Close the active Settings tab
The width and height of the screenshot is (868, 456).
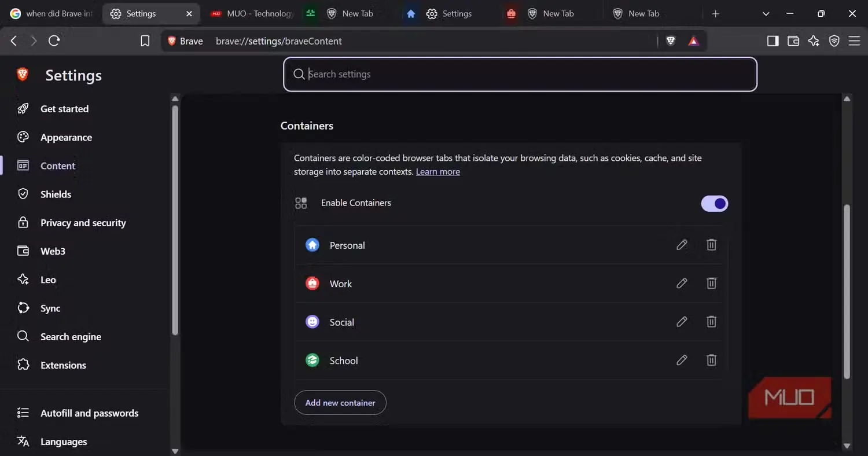pyautogui.click(x=189, y=14)
